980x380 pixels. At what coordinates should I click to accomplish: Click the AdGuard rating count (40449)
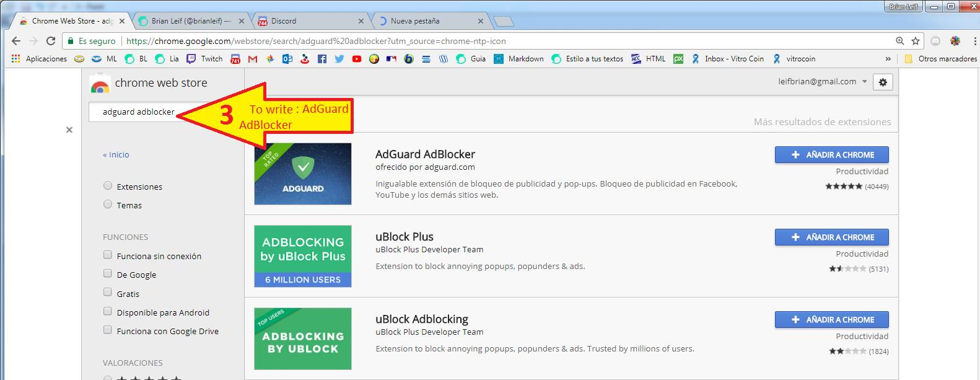877,187
